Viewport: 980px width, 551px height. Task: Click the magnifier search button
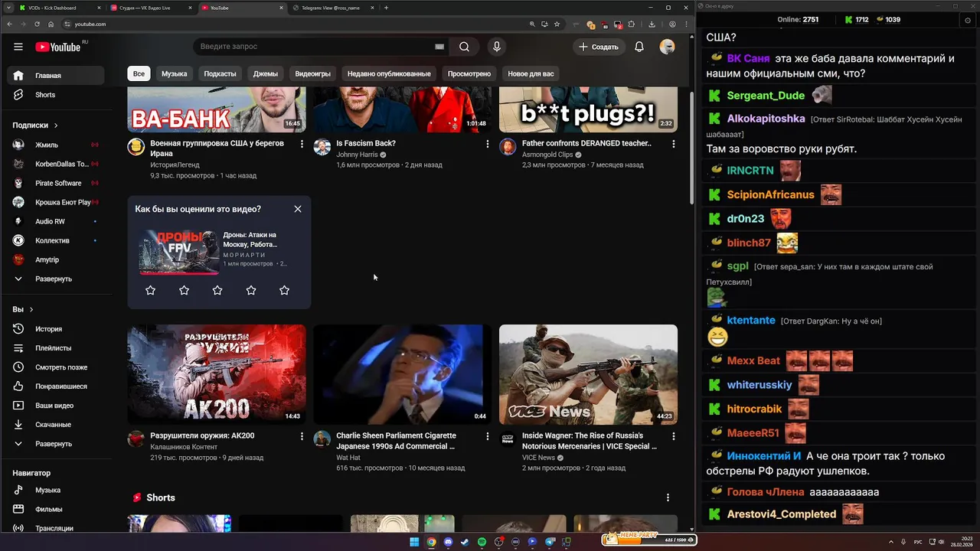pyautogui.click(x=464, y=47)
